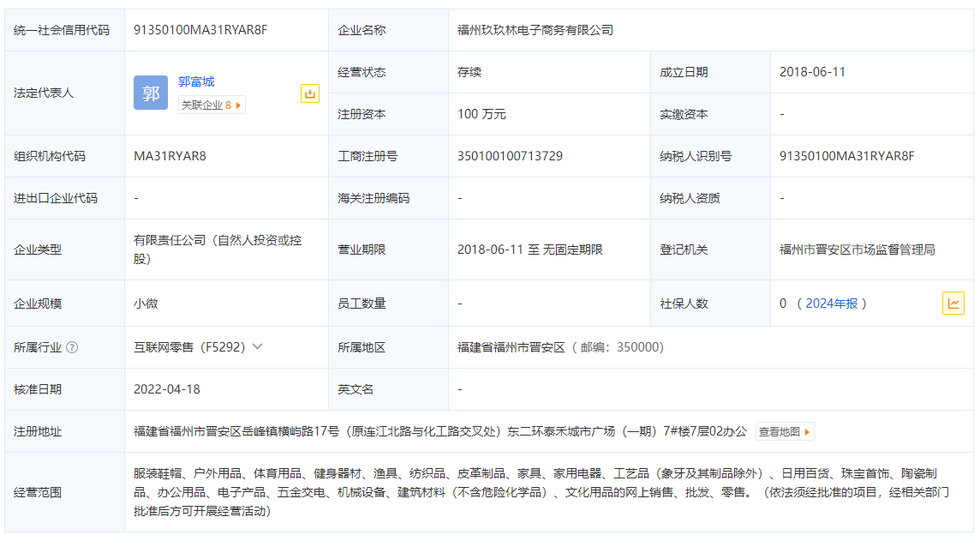The width and height of the screenshot is (980, 535).
Task: Click the help icon next to 所属行业
Action: pyautogui.click(x=72, y=347)
